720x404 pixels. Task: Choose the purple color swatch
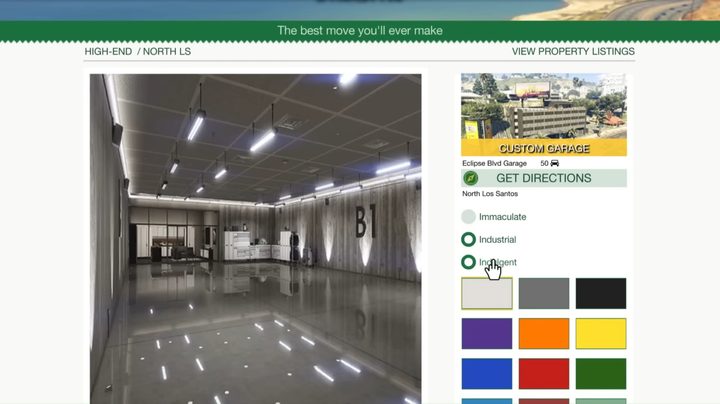487,333
